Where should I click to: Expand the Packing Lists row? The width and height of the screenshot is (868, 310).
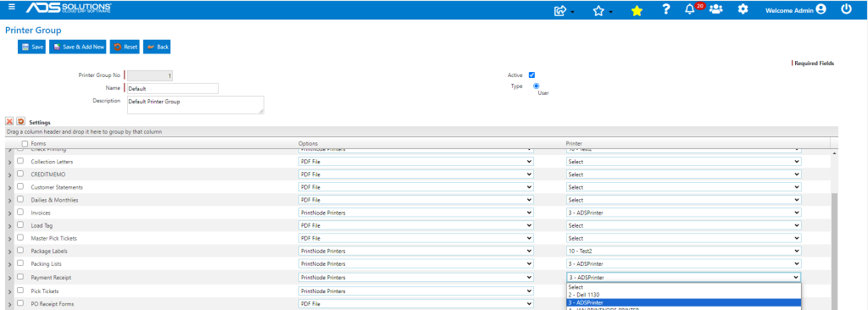[x=10, y=264]
